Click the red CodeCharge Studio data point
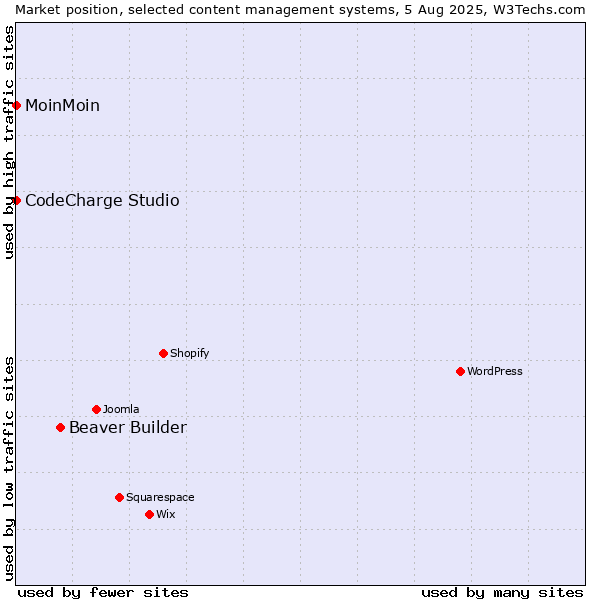Image resolution: width=600 pixels, height=600 pixels. [x=16, y=200]
